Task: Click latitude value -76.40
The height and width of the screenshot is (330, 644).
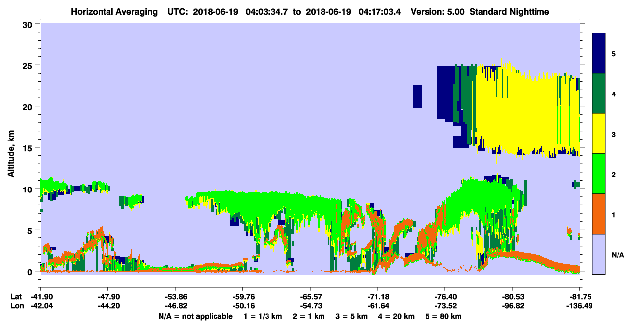Action: point(445,297)
